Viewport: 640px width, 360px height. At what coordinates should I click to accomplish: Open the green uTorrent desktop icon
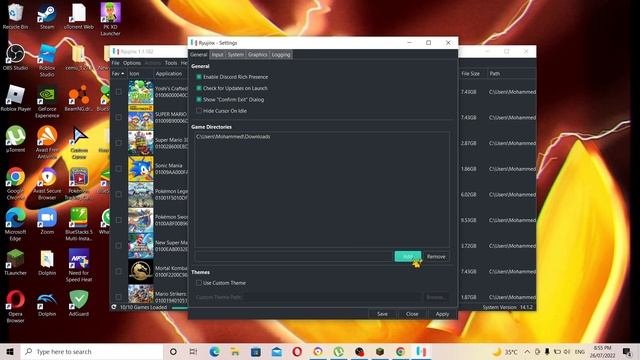tap(16, 139)
